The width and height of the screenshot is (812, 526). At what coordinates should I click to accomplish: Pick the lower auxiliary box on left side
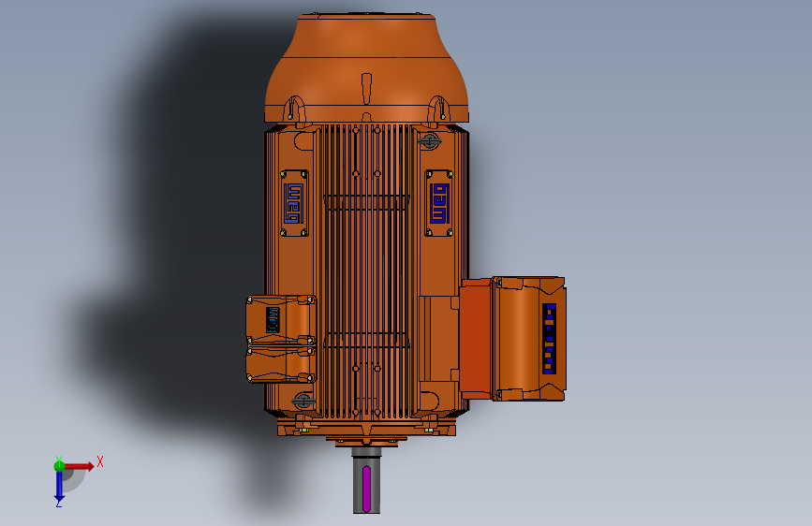(x=281, y=364)
